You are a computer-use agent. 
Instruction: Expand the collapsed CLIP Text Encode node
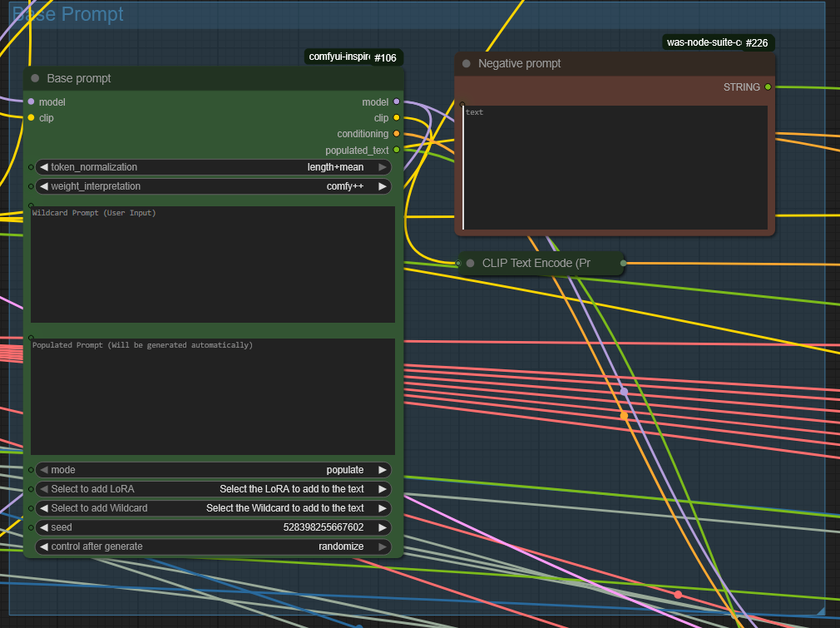(470, 263)
